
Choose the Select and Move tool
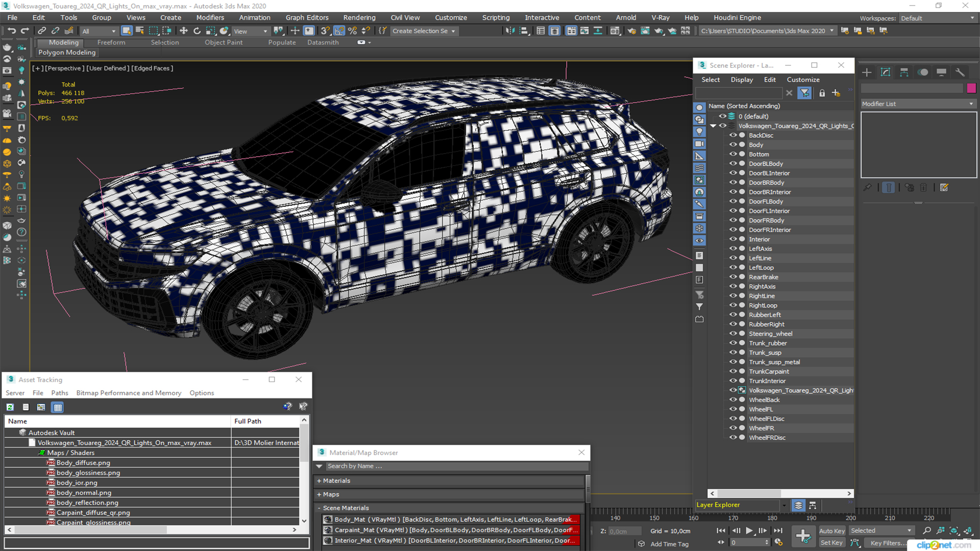pos(184,31)
